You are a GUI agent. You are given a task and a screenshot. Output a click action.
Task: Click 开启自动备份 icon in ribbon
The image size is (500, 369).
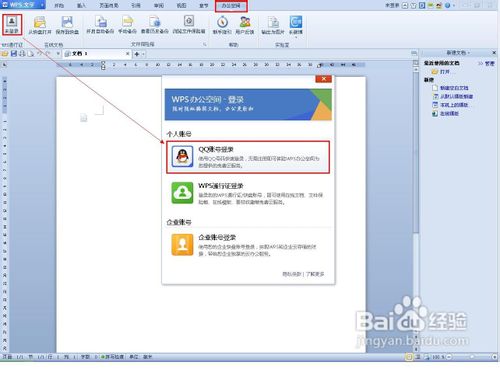coord(100,22)
